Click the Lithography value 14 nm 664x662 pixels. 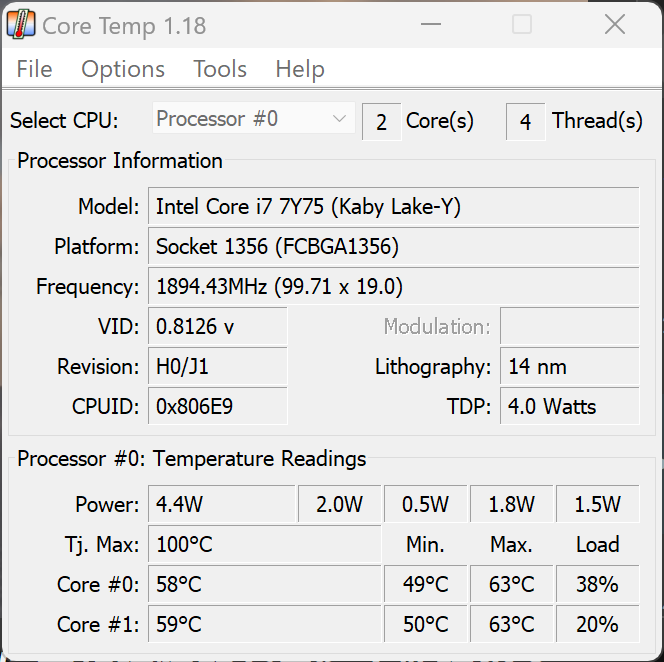pyautogui.click(x=570, y=366)
